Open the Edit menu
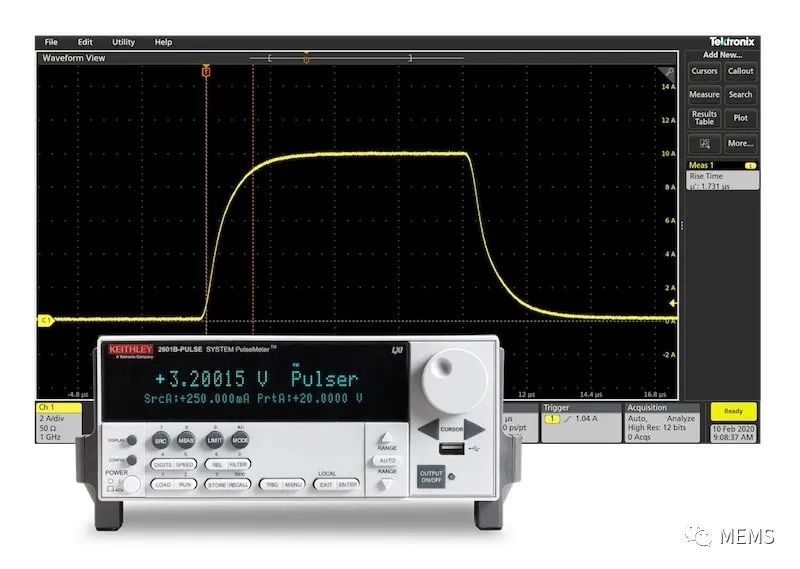The height and width of the screenshot is (569, 800). pyautogui.click(x=85, y=42)
